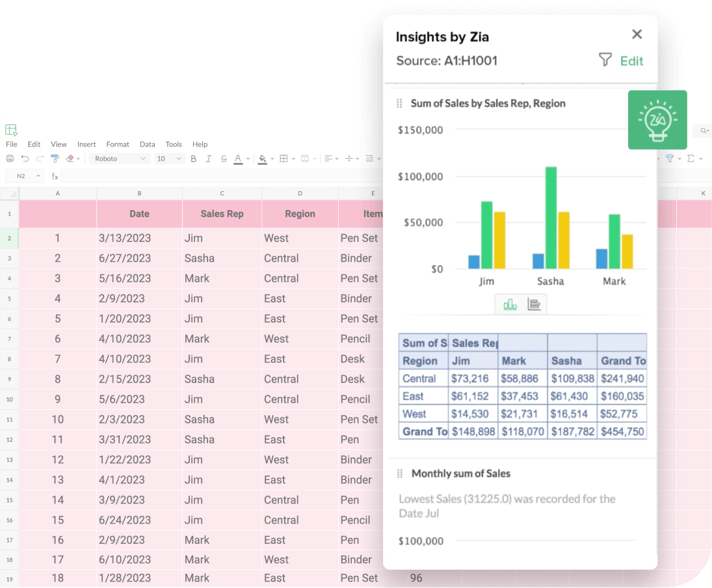712x588 pixels.
Task: Click the vertical align icon
Action: point(349,159)
